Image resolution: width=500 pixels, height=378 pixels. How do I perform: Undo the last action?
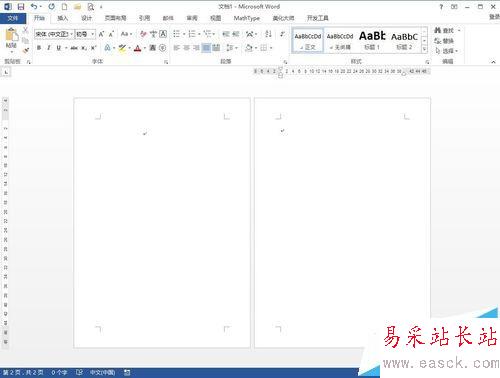click(x=34, y=6)
